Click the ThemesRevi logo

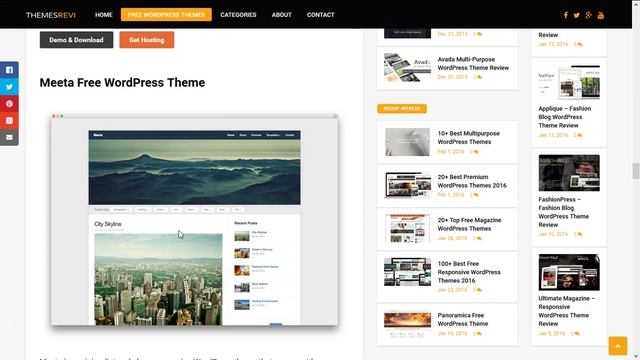coord(51,15)
